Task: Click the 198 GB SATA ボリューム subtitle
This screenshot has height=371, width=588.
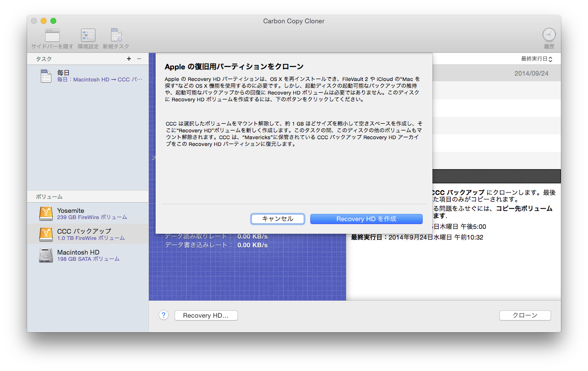Action: (x=88, y=259)
